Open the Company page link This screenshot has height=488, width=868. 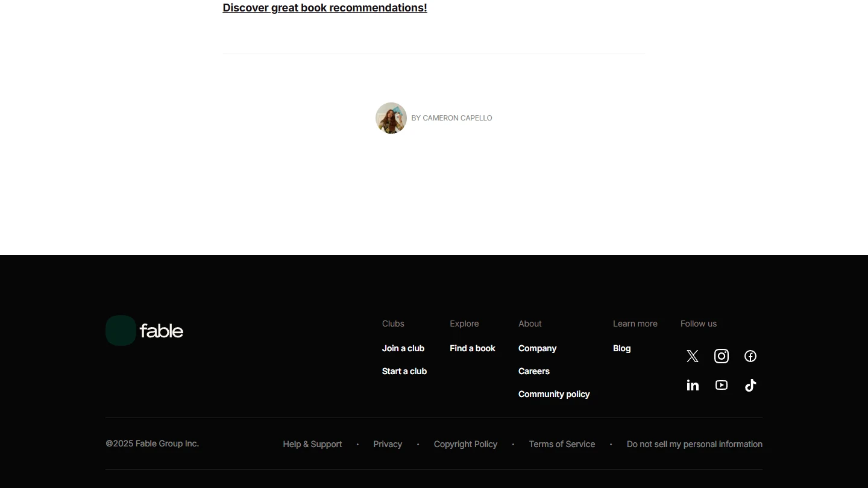point(537,348)
